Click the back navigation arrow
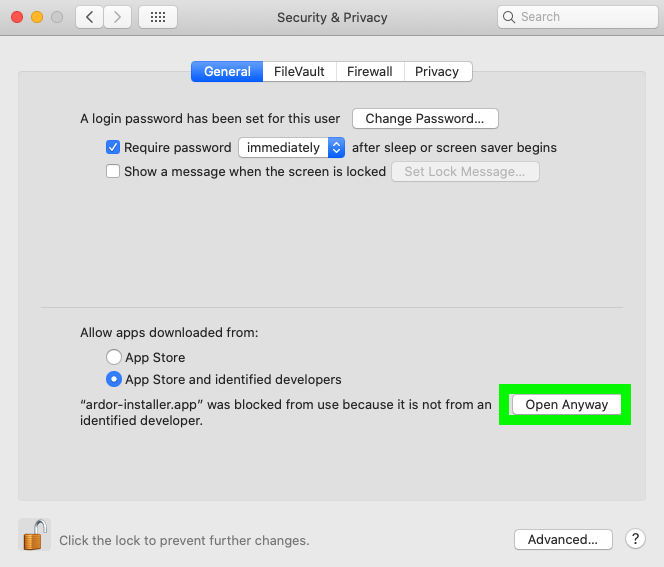This screenshot has height=567, width=664. click(x=90, y=17)
